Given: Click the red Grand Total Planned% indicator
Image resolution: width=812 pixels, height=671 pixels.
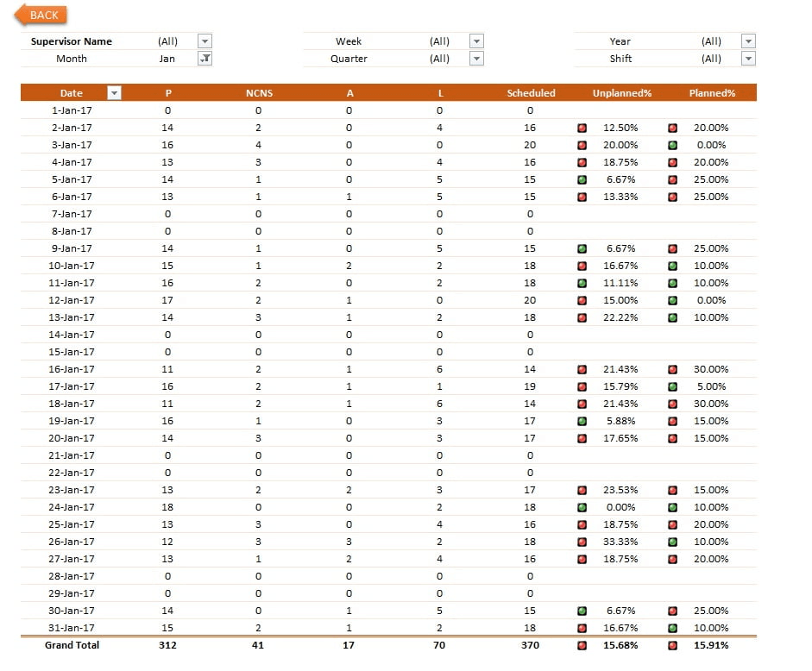Looking at the screenshot, I should [673, 645].
